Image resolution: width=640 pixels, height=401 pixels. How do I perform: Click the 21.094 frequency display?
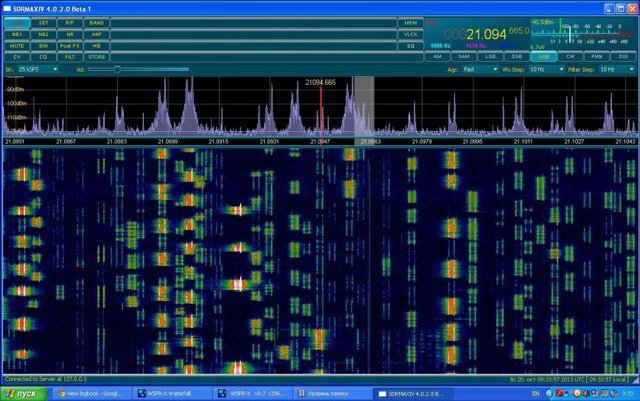484,35
